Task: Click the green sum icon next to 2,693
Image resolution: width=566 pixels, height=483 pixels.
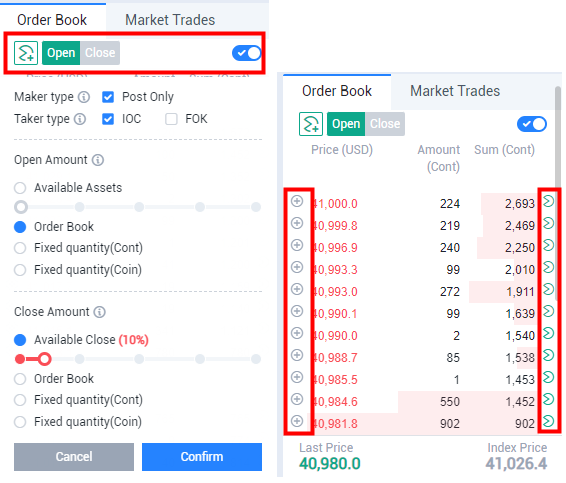Action: [x=548, y=201]
